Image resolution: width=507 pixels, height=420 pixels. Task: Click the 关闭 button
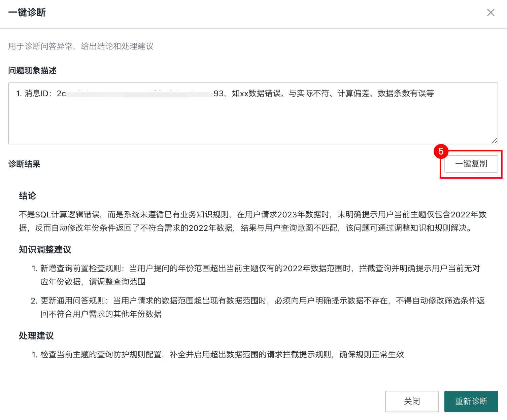[x=412, y=401]
